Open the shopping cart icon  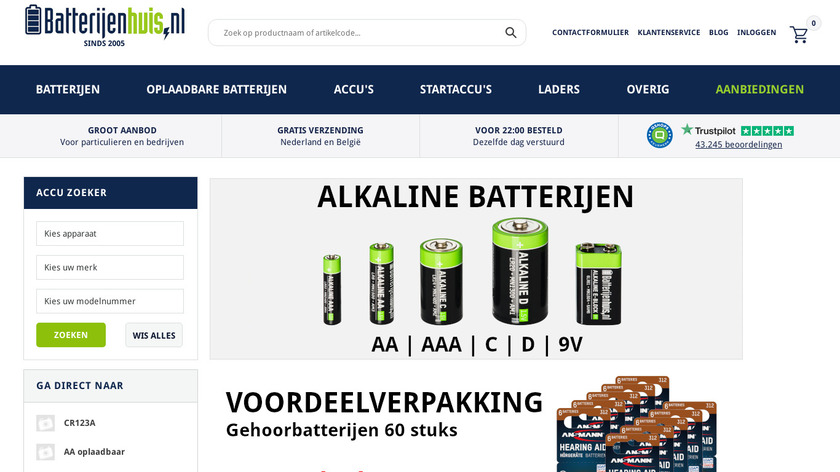point(799,35)
